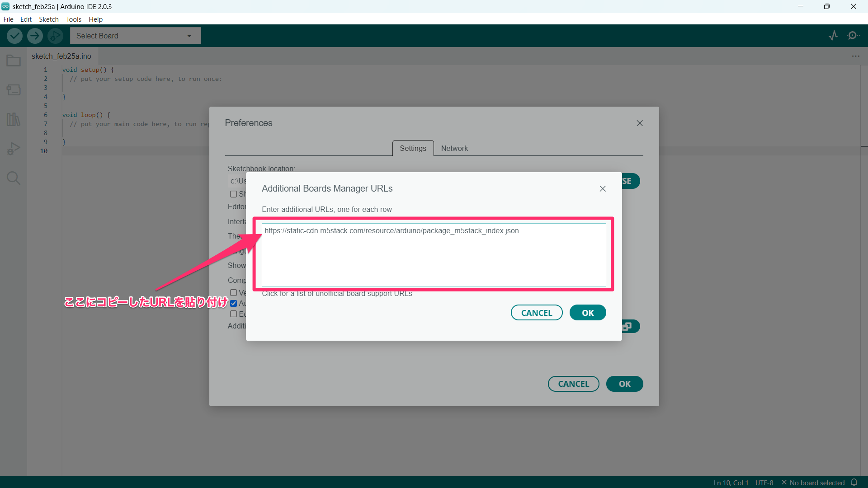
Task: Toggle the last checkbox above Additional URLs
Action: [233, 314]
